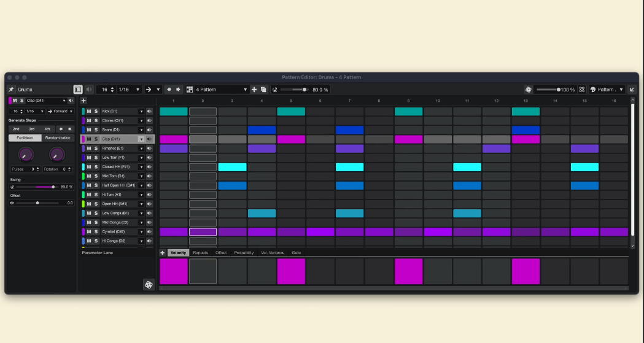This screenshot has height=343, width=644.
Task: Click the collapse editor arrow icon at top right
Action: (632, 90)
